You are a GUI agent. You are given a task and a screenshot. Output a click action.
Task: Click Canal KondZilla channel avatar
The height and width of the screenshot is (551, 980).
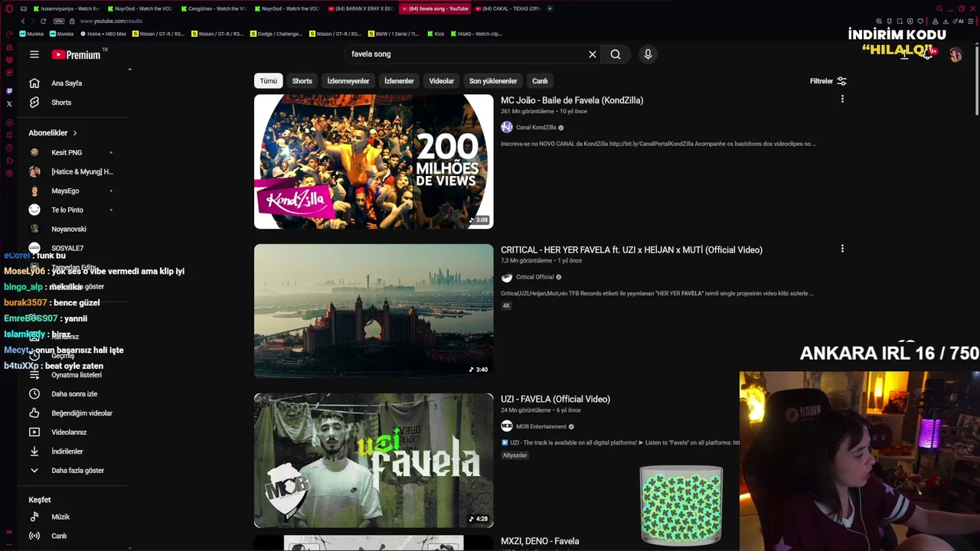pyautogui.click(x=507, y=127)
